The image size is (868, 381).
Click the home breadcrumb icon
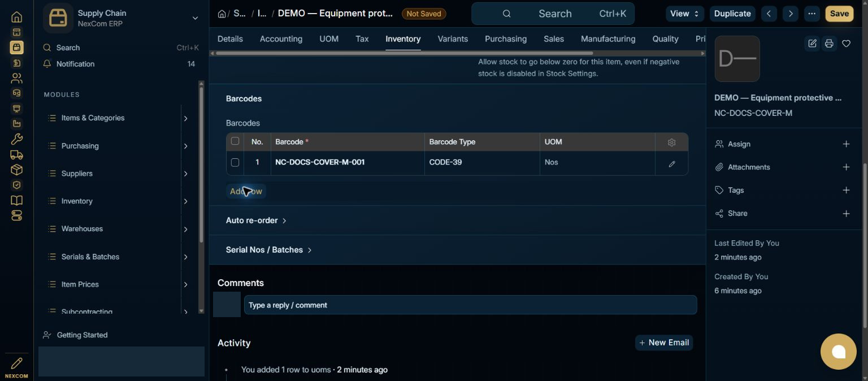[x=222, y=14]
